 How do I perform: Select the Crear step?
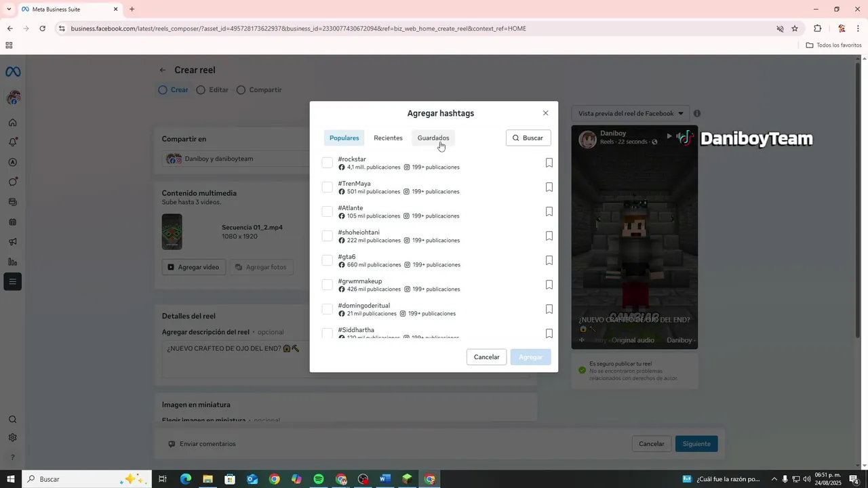click(174, 89)
